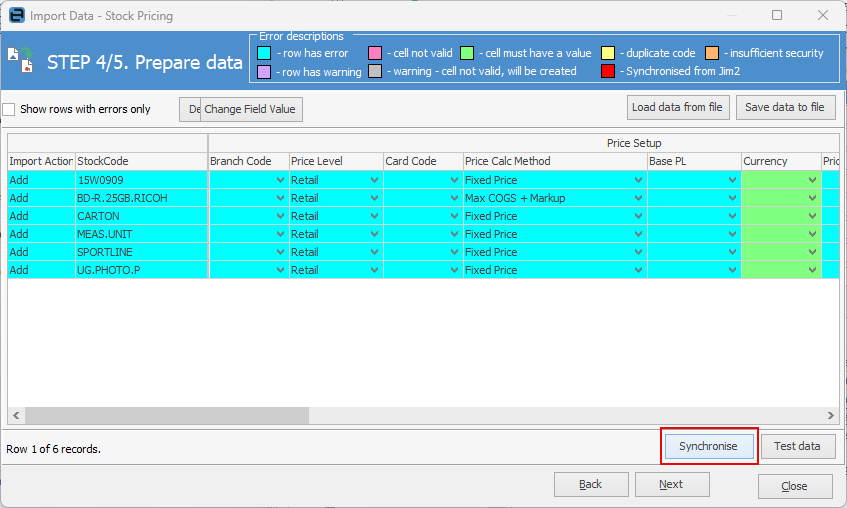The width and height of the screenshot is (847, 508).
Task: Click the import file icon beside STEP 4/5
Action: point(21,61)
